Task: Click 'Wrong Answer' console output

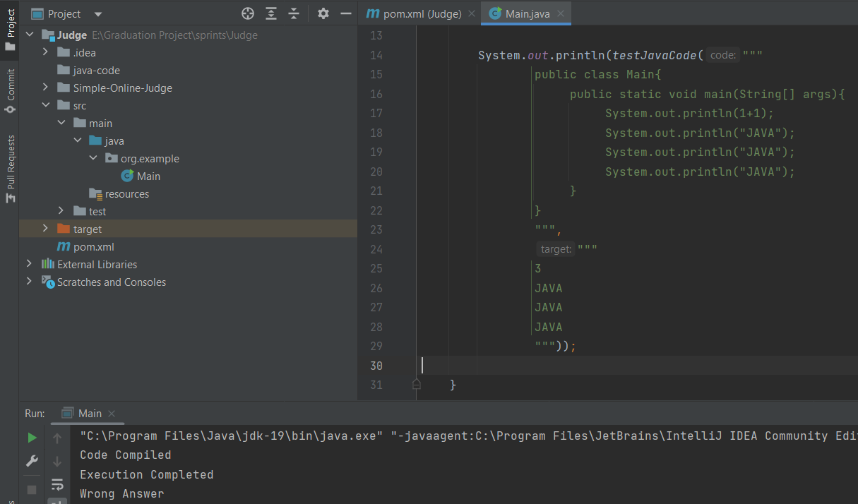Action: point(122,493)
